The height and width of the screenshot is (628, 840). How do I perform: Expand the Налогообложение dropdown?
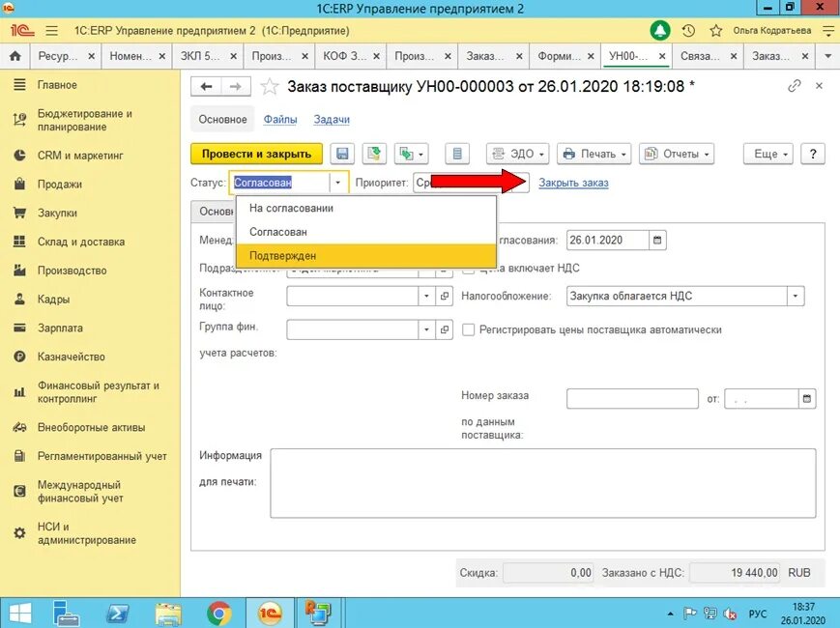(796, 296)
